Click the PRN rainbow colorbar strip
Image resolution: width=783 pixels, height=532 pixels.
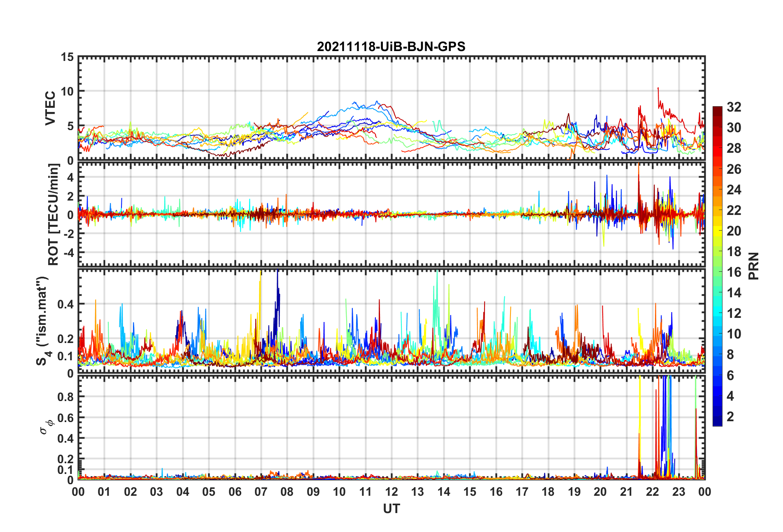pos(718,266)
